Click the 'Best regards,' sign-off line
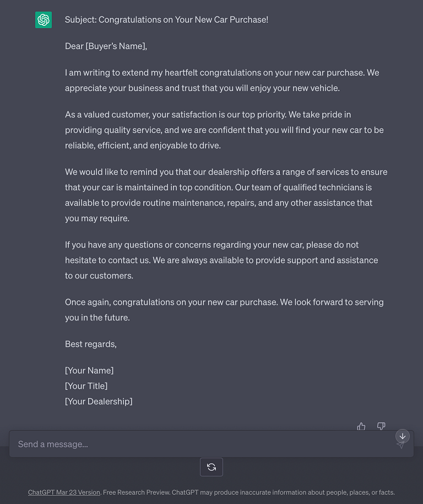 pos(91,344)
